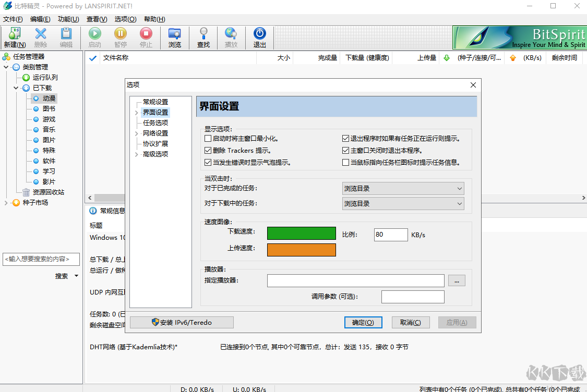Screen dimensions: 587x392
Task: Stop tasks with the 停止 icon
Action: point(146,37)
